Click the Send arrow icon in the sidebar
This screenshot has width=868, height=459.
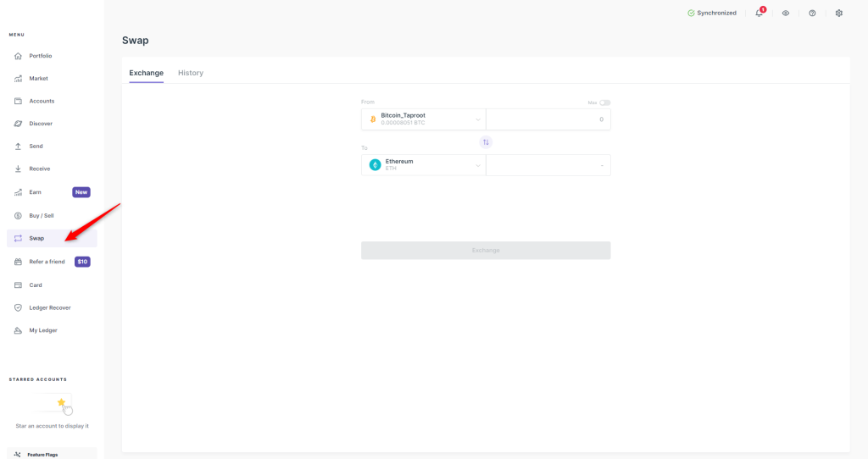point(18,147)
